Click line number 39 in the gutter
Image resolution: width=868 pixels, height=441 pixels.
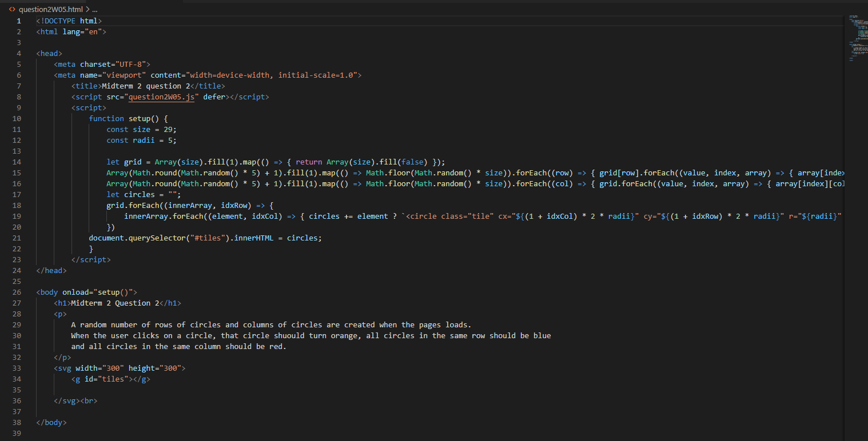tap(17, 434)
